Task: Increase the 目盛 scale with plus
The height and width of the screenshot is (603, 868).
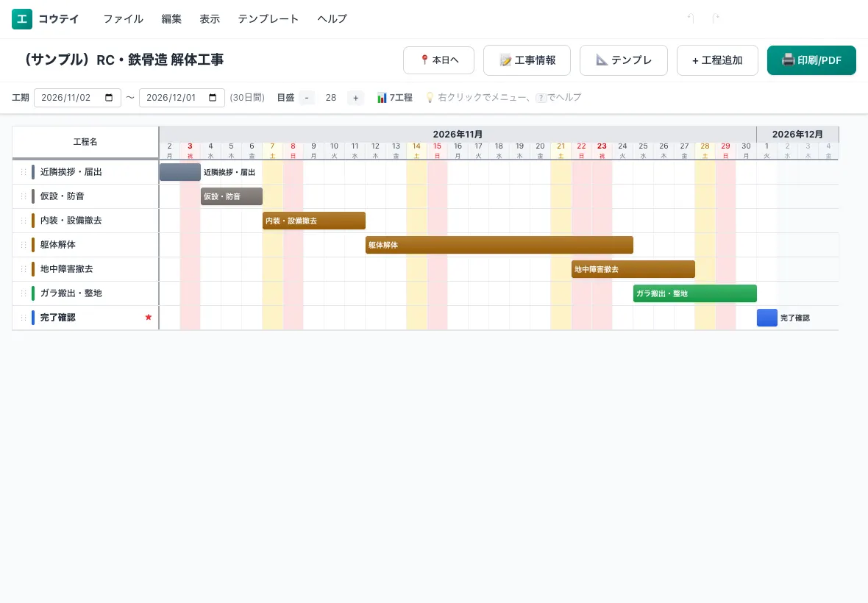Action: point(355,97)
